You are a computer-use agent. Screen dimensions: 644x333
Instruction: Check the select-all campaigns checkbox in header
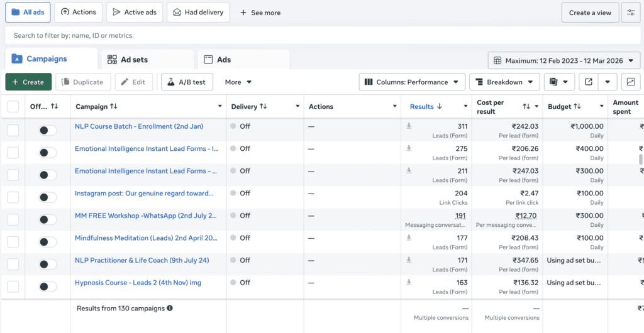coord(13,107)
